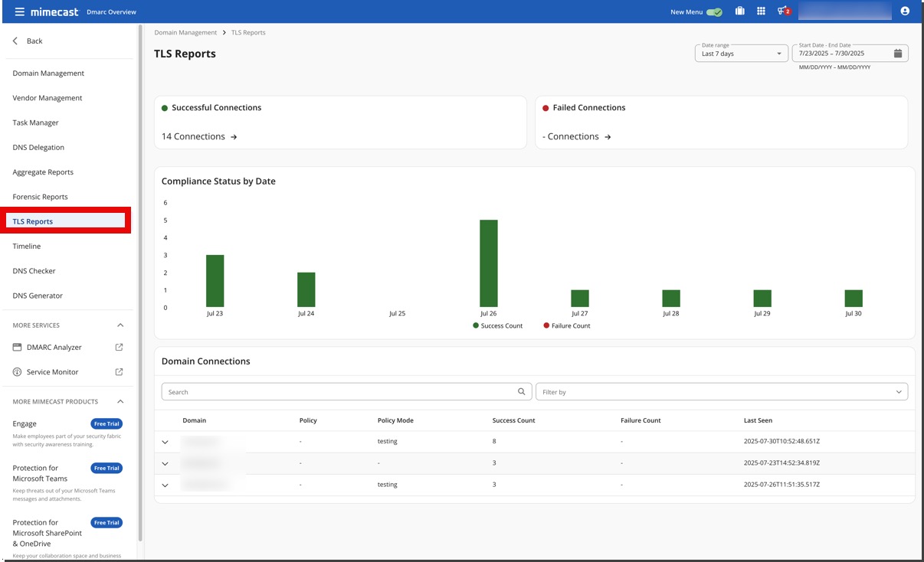Open DNS Checker in sidebar
This screenshot has width=924, height=562.
coord(34,271)
